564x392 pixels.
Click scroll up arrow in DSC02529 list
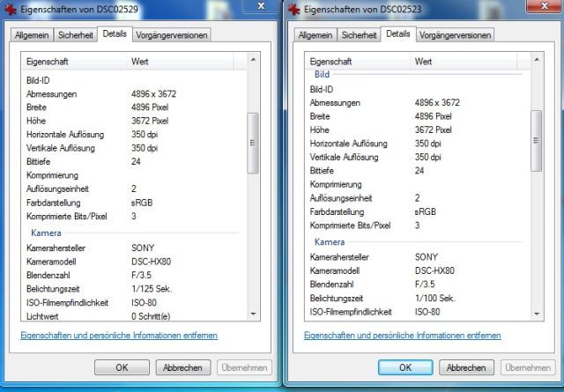(x=253, y=59)
